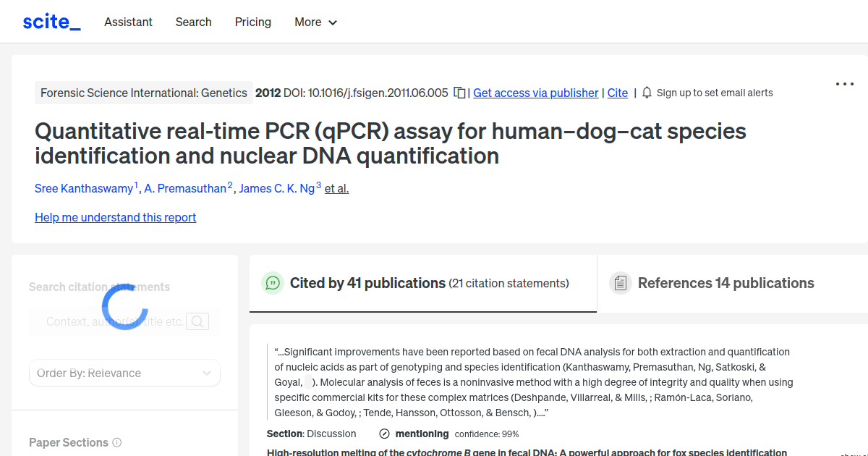Open the three-dot overflow menu
The image size is (868, 456).
point(844,84)
